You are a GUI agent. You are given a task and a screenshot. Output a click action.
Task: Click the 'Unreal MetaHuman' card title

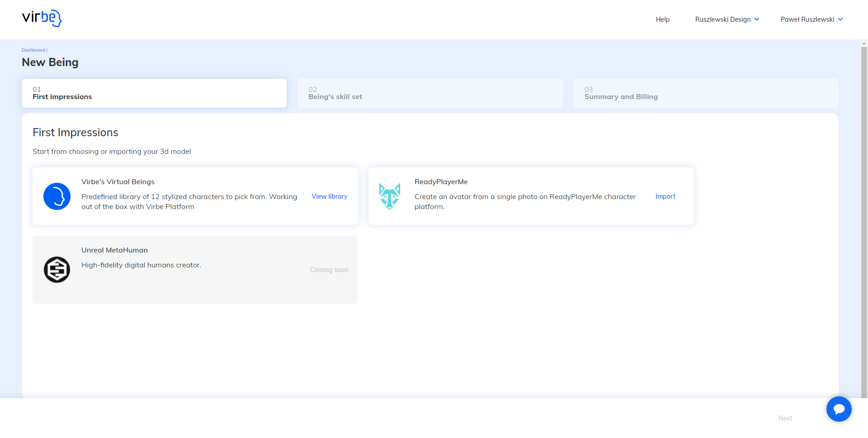[x=114, y=250]
